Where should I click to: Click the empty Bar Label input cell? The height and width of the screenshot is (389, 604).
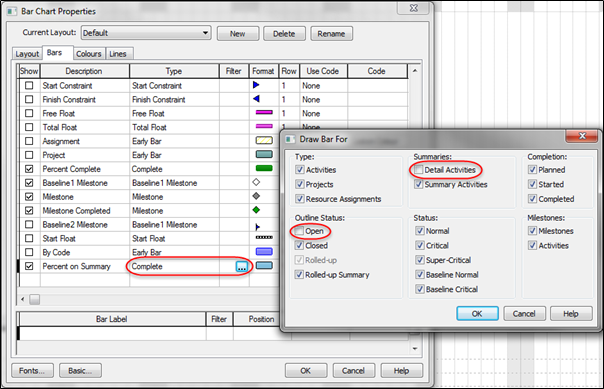tap(112, 334)
